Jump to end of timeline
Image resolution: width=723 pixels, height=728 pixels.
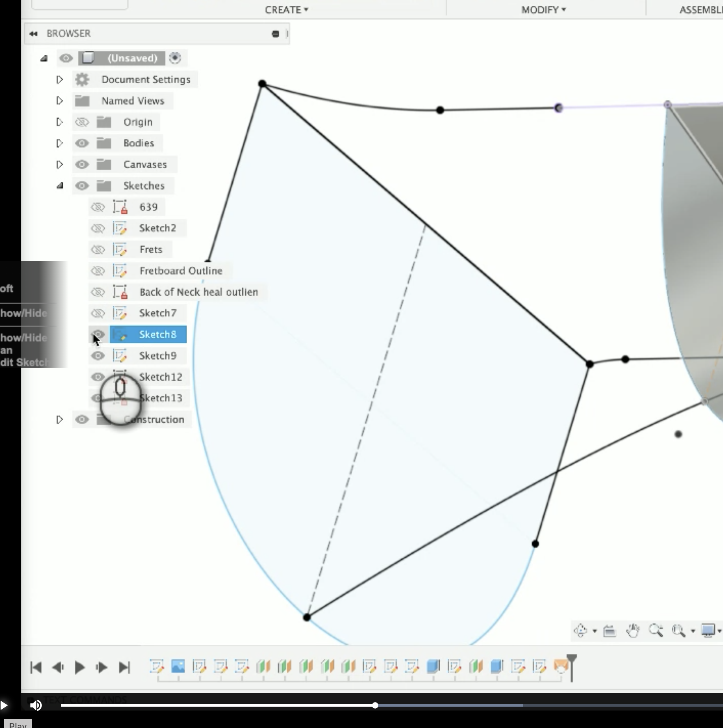(124, 668)
